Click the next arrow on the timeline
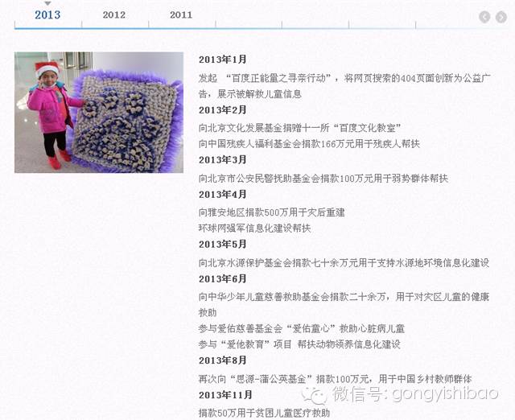 [x=501, y=17]
